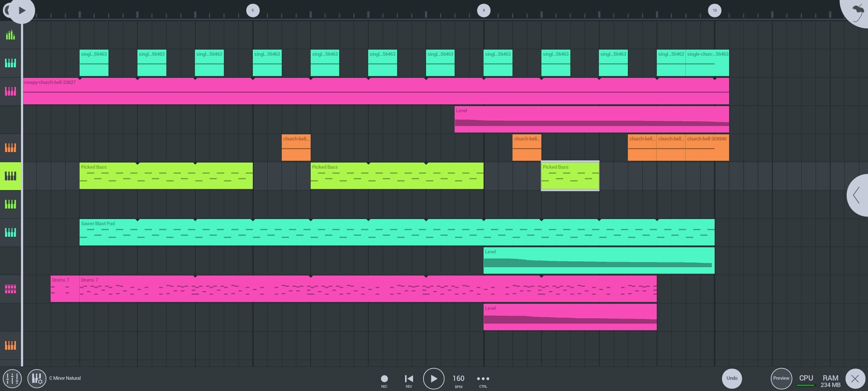Click the Preview button

tap(781, 378)
